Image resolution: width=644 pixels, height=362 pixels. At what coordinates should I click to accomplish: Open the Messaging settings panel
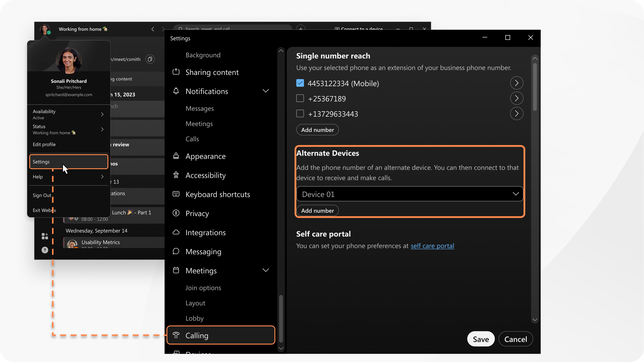pyautogui.click(x=203, y=251)
